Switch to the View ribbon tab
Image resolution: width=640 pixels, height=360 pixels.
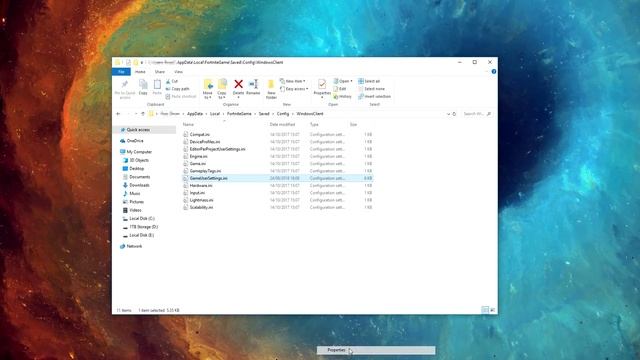(178, 72)
